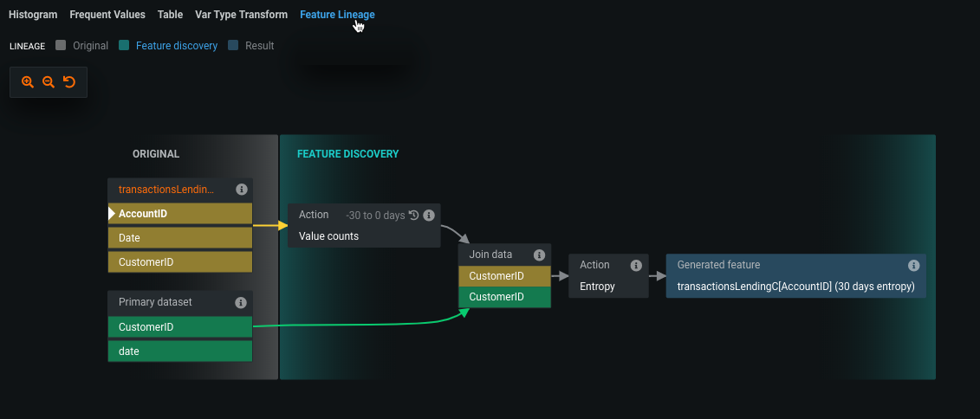Expand the AccountID row arrow
This screenshot has height=419, width=980.
click(x=111, y=213)
